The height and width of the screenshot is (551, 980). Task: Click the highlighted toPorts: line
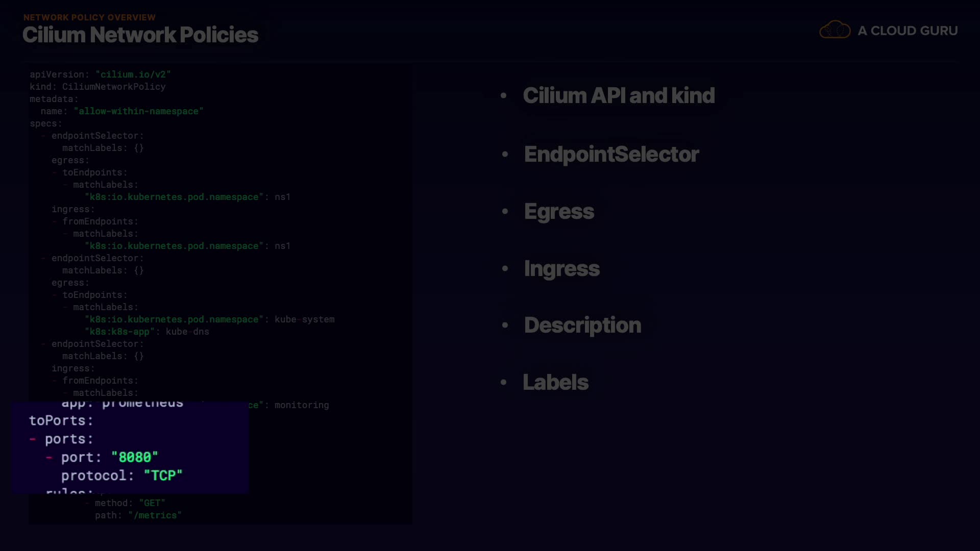61,421
